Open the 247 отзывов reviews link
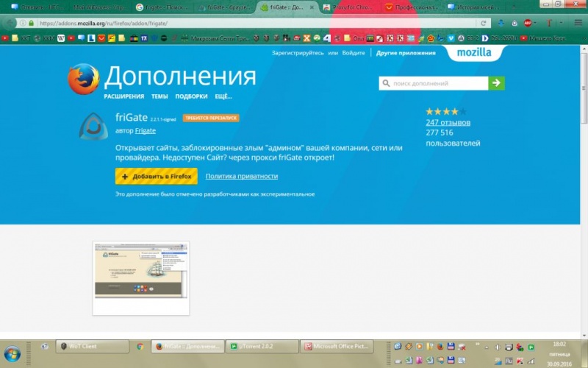This screenshot has height=368, width=588. pos(448,122)
